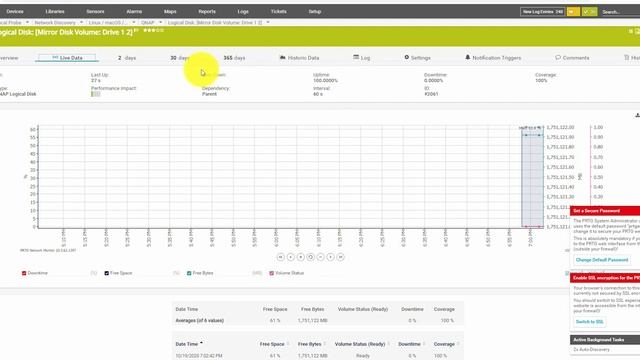
Task: Sort data table by Volume Status (Ready) column
Action: (x=362, y=344)
